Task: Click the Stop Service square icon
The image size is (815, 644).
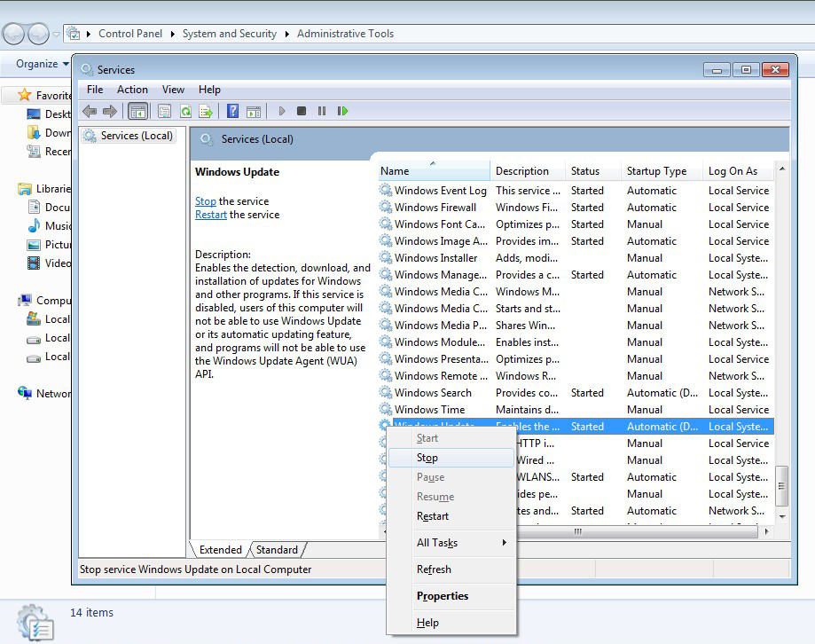Action: [302, 111]
